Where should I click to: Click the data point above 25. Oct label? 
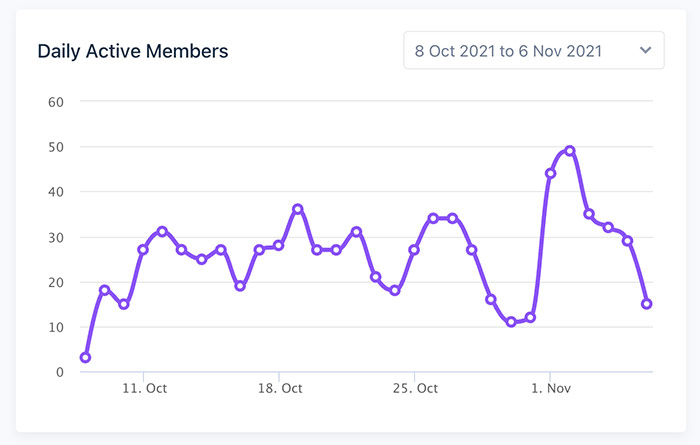pyautogui.click(x=414, y=250)
